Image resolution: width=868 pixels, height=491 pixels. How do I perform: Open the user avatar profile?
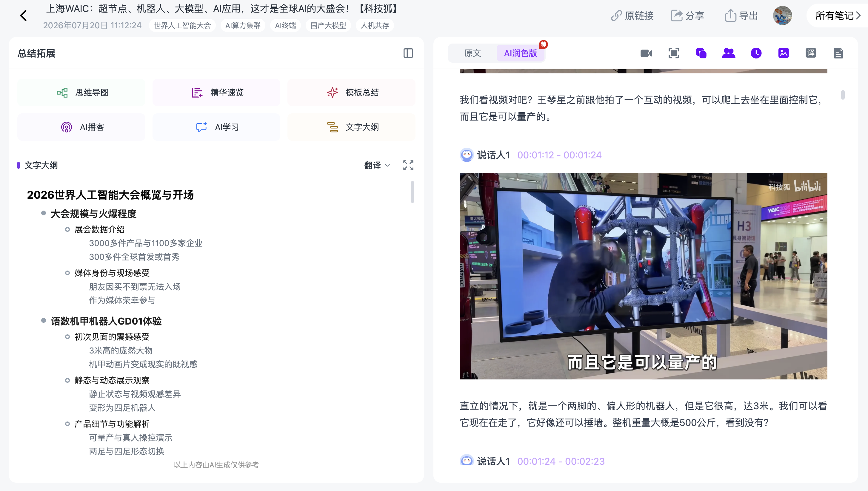tap(782, 16)
